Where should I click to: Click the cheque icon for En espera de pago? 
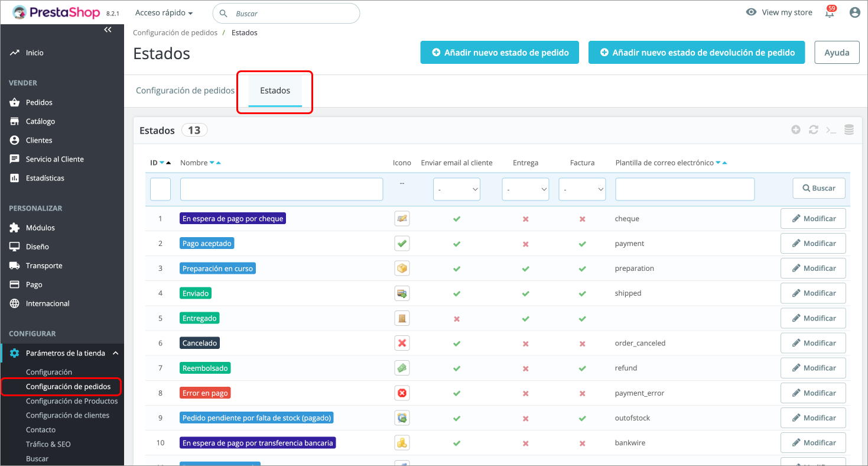pyautogui.click(x=402, y=218)
